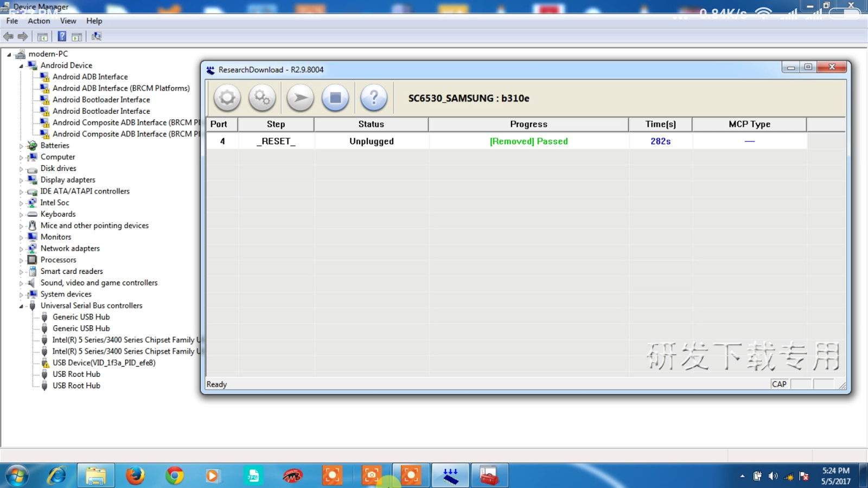Open the View menu
Screen dimensions: 868x488
[x=68, y=21]
